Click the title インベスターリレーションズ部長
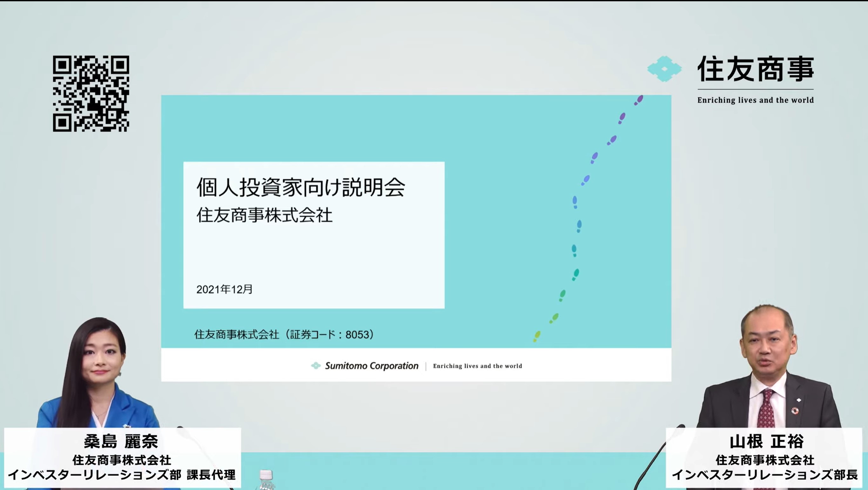The image size is (868, 490). (x=765, y=474)
